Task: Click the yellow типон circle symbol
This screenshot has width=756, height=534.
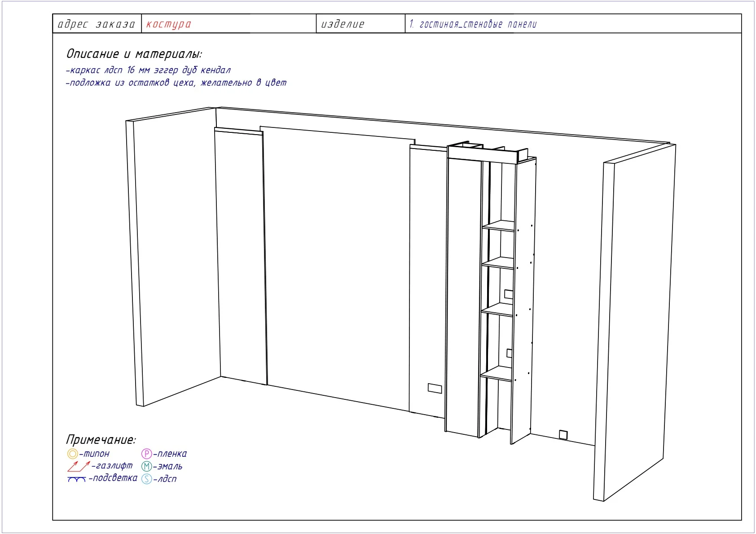Action: (x=72, y=454)
